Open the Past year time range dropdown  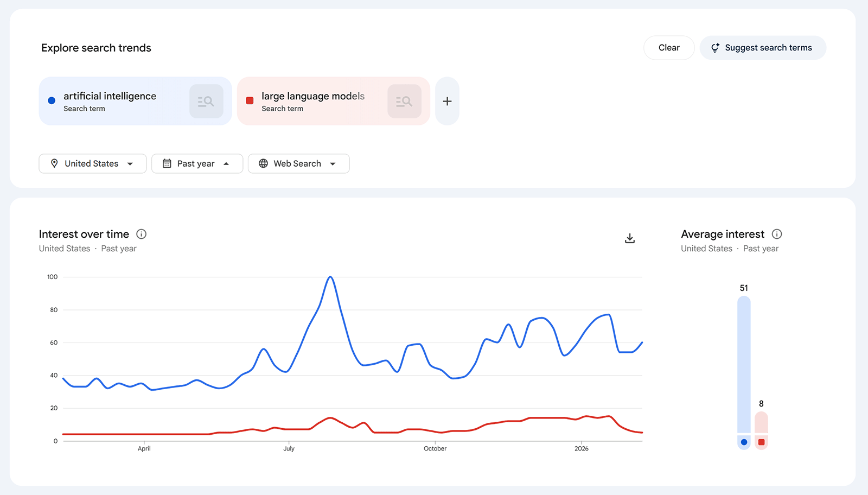pos(197,163)
